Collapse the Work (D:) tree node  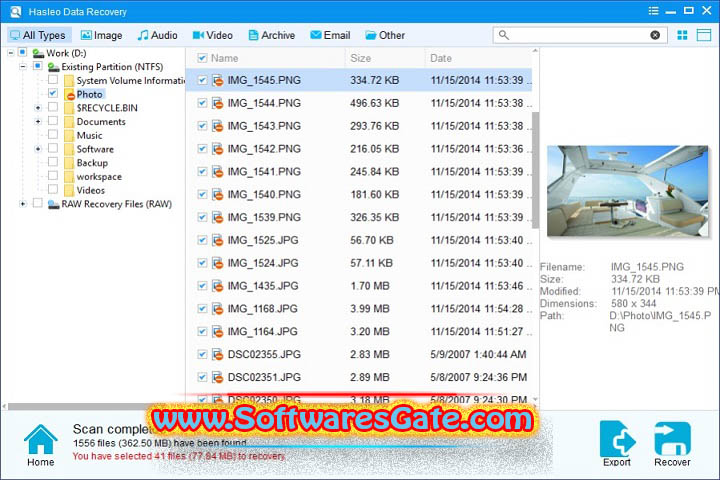[11, 53]
